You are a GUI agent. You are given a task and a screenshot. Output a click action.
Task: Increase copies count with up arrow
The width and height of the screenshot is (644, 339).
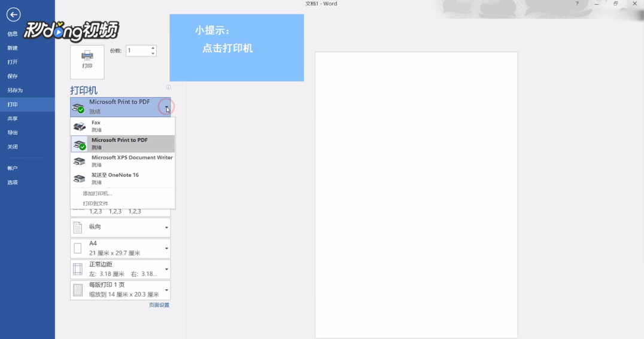(153, 48)
